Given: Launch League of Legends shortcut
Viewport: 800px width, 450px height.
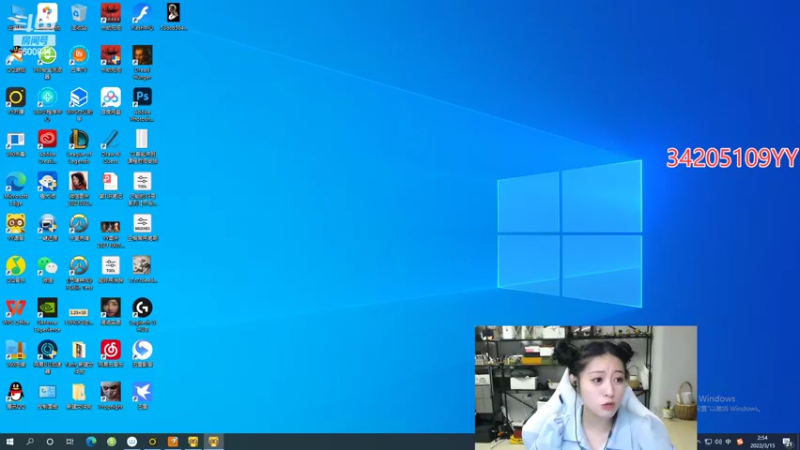Looking at the screenshot, I should pyautogui.click(x=79, y=146).
